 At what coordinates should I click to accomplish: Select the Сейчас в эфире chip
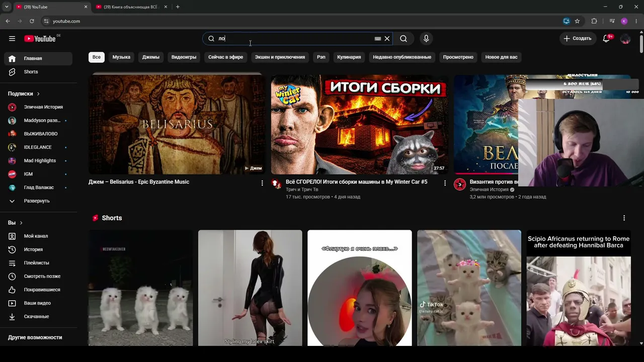pyautogui.click(x=225, y=57)
